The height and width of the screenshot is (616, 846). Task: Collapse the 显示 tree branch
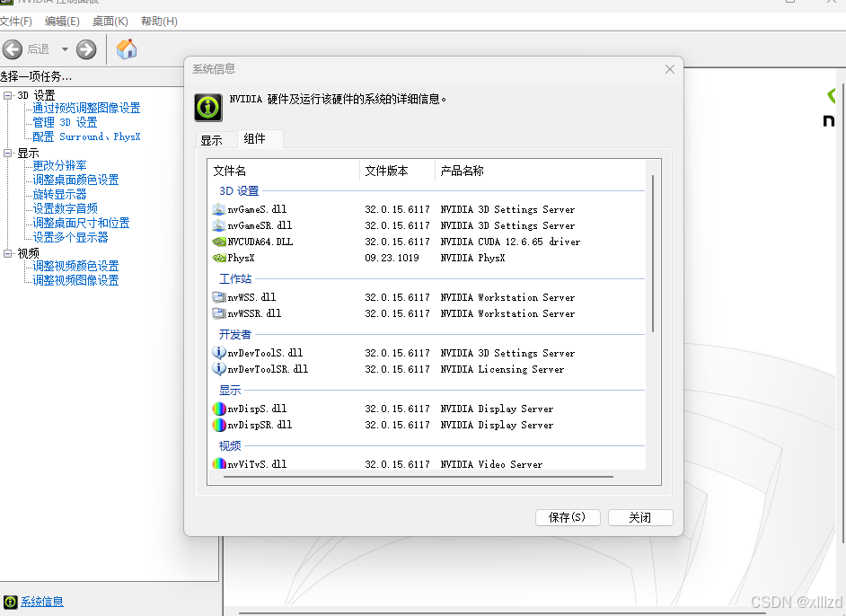pos(8,153)
